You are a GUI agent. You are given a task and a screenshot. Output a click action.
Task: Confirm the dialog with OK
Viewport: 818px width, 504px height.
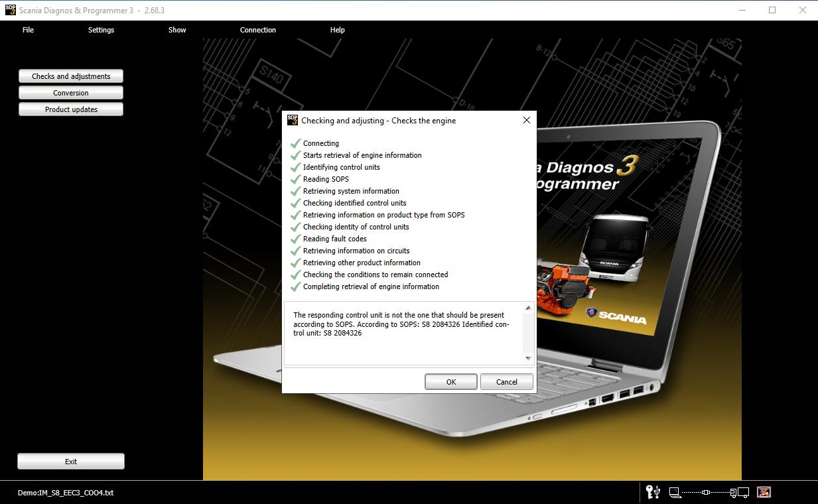pos(451,382)
